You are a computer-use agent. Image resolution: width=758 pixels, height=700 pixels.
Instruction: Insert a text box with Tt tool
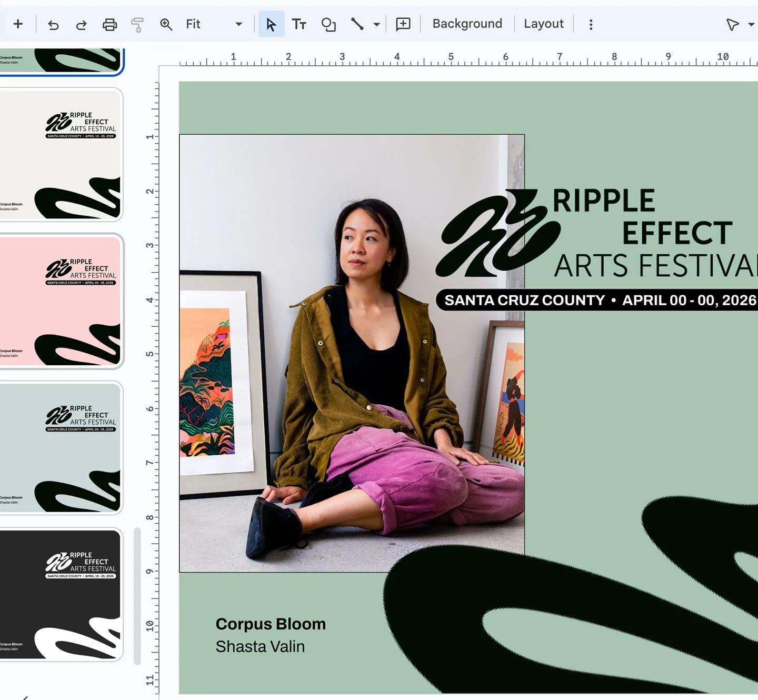point(299,24)
